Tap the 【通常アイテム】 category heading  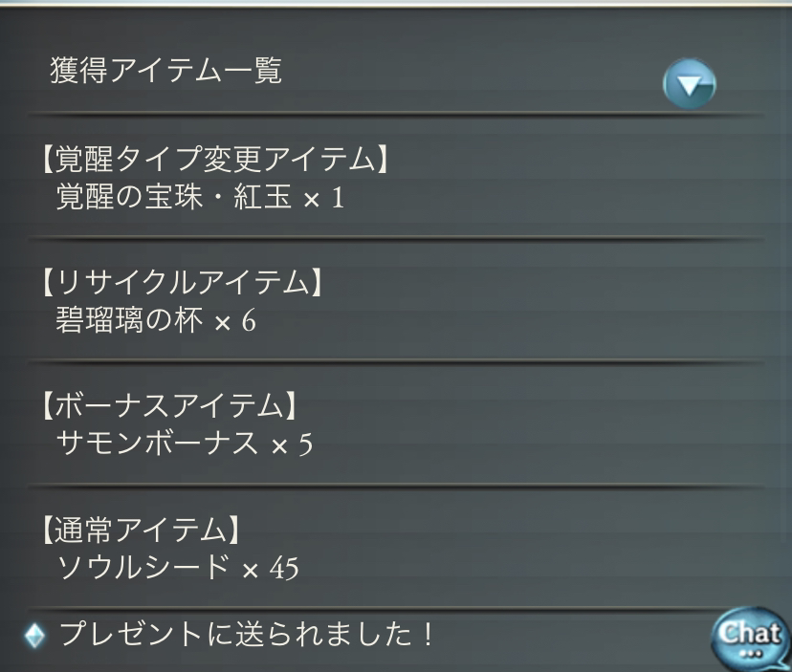coord(138,529)
